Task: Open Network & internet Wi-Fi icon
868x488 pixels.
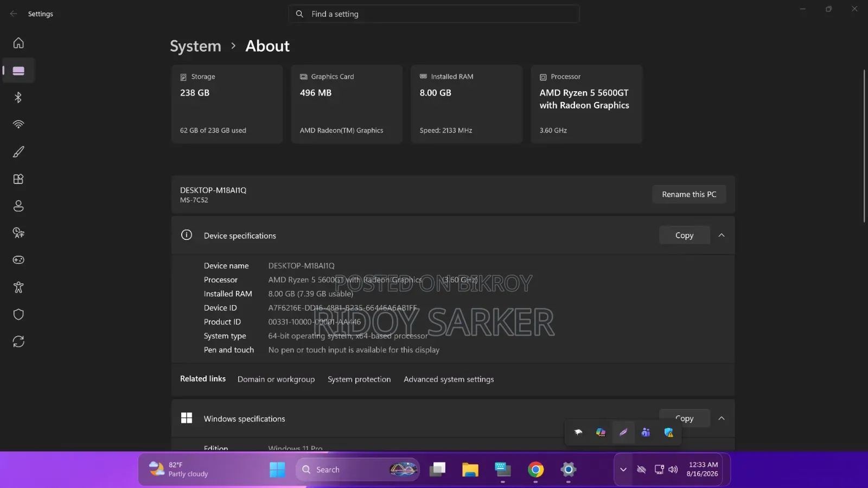Action: coord(18,124)
